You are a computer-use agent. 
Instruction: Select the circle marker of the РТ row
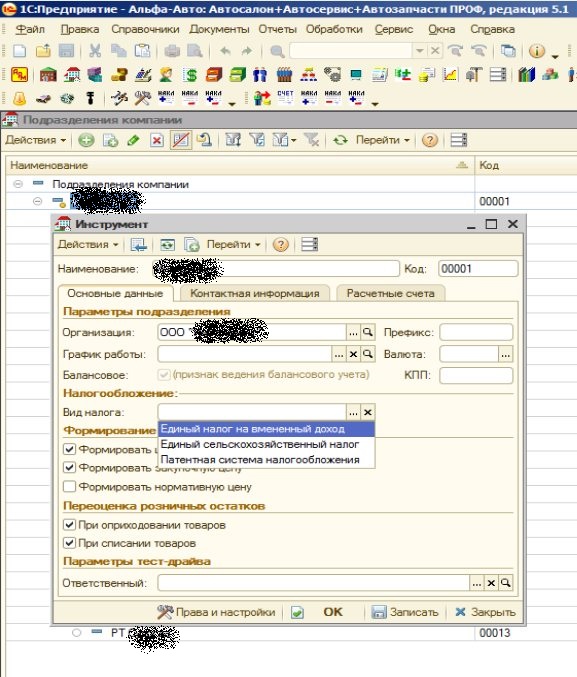point(76,633)
